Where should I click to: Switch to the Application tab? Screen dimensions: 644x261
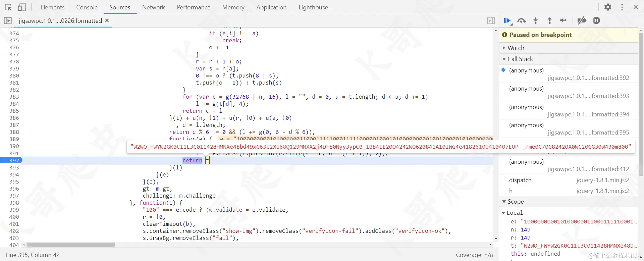pyautogui.click(x=271, y=7)
